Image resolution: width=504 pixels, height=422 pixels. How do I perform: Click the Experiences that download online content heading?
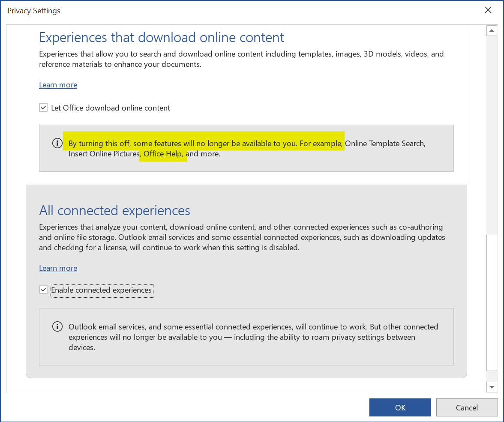[x=162, y=38]
